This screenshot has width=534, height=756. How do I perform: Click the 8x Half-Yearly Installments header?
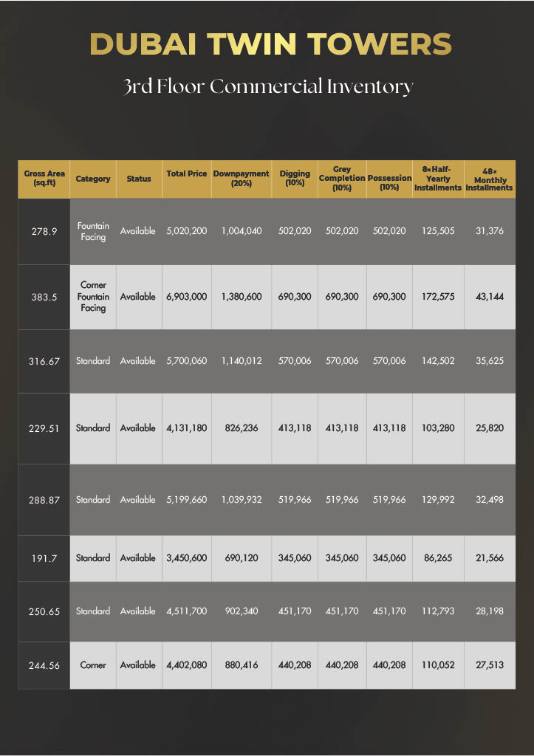pyautogui.click(x=438, y=179)
